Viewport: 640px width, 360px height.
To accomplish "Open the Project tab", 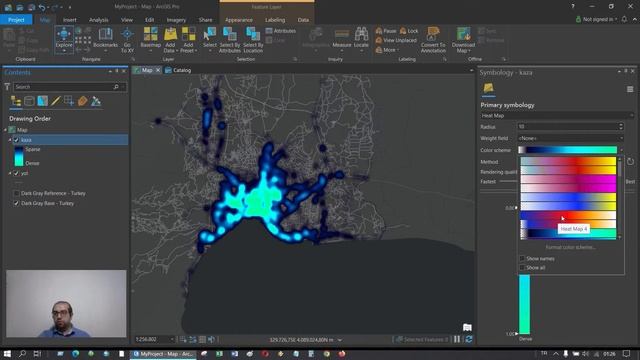I will pyautogui.click(x=16, y=20).
